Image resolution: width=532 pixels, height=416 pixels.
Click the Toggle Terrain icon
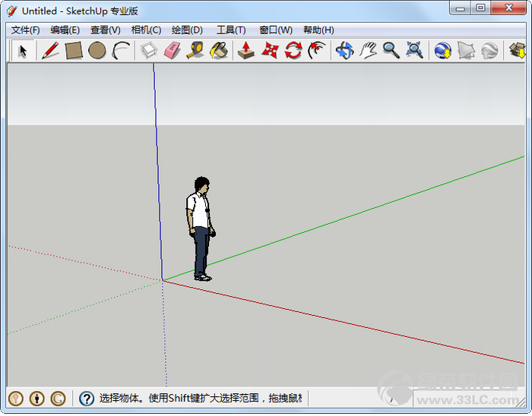coord(466,50)
